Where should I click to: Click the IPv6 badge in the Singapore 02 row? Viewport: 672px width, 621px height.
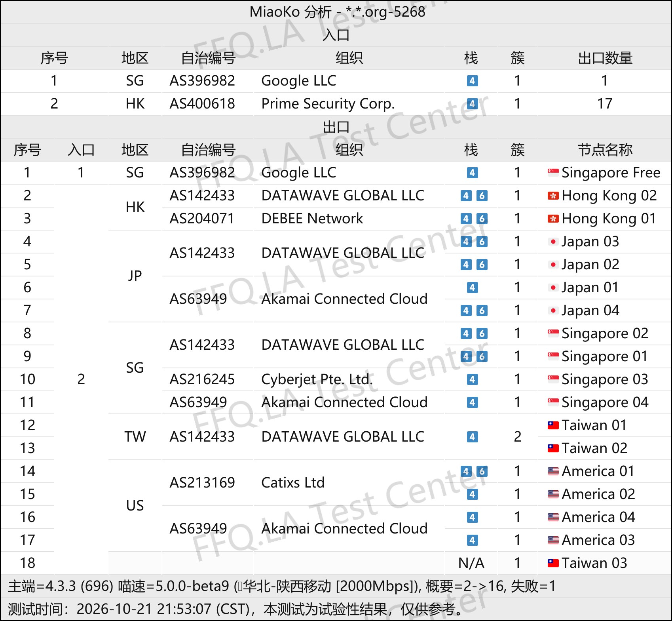(x=482, y=333)
